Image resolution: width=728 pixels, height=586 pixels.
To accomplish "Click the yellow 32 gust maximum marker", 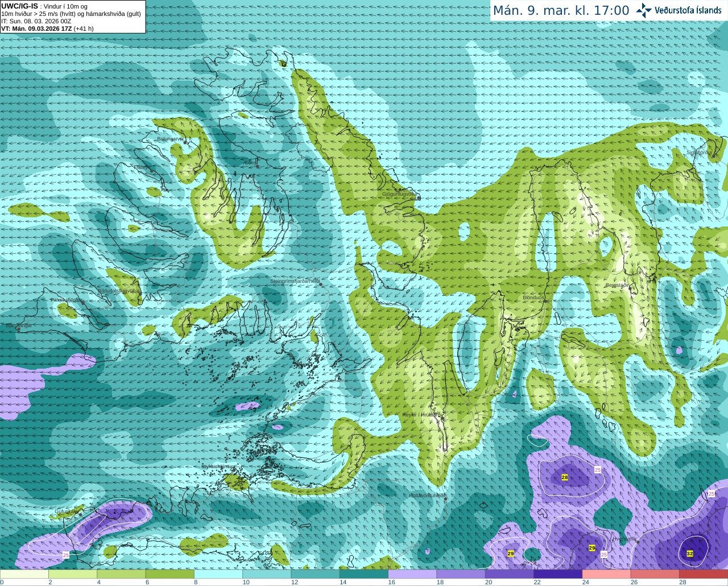I will click(x=690, y=554).
